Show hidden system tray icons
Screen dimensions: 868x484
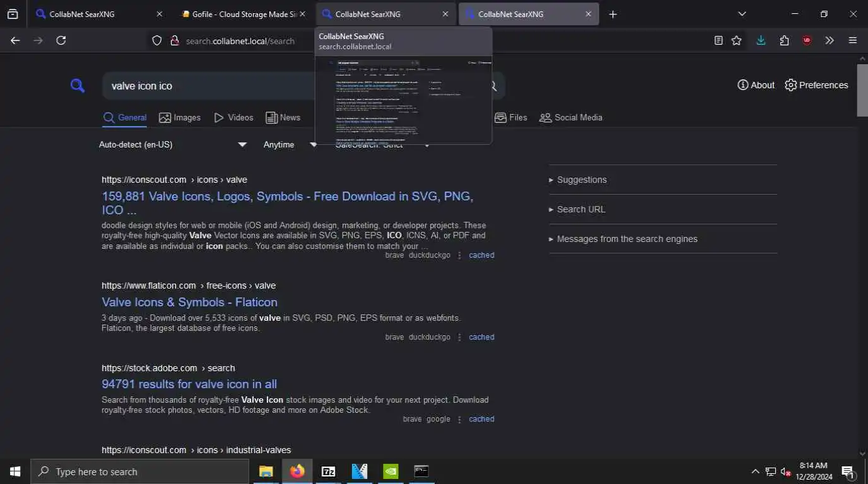click(755, 471)
